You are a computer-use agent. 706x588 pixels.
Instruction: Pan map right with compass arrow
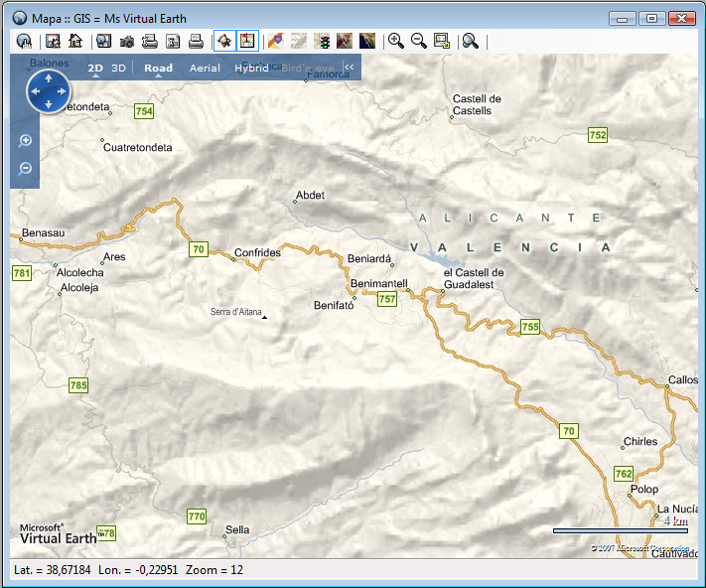[x=62, y=91]
